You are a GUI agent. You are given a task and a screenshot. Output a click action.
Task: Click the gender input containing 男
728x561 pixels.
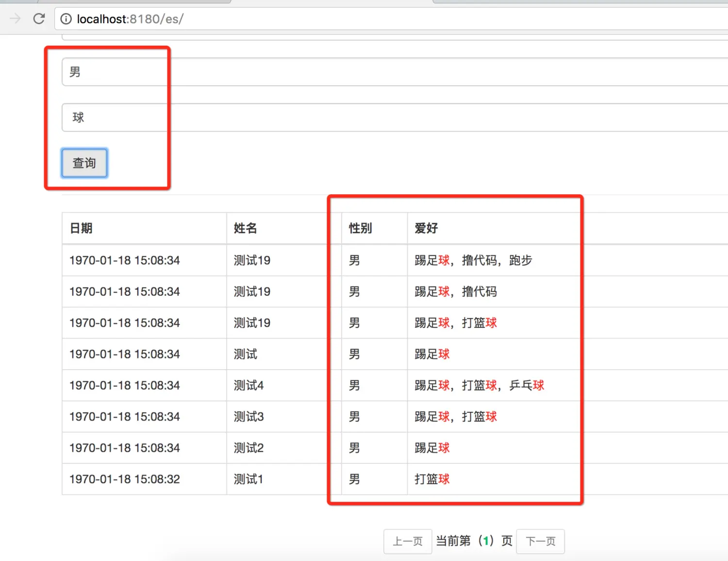[115, 71]
